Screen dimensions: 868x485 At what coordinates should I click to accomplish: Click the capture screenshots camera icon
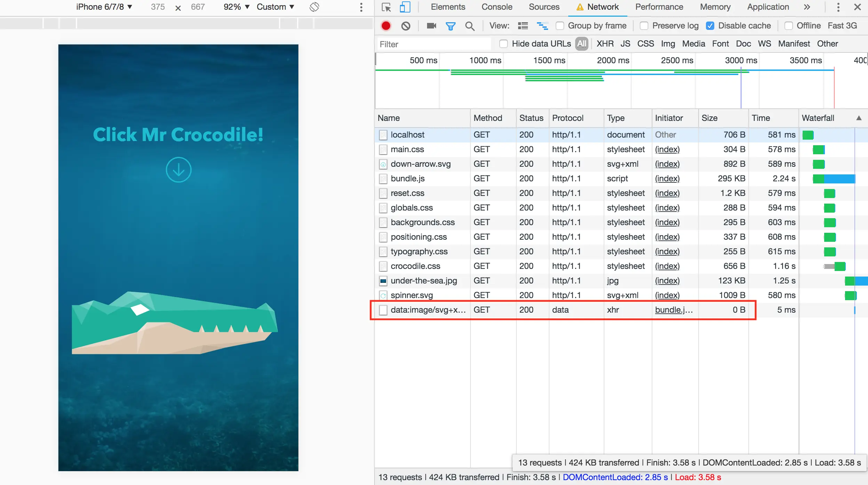click(x=431, y=26)
